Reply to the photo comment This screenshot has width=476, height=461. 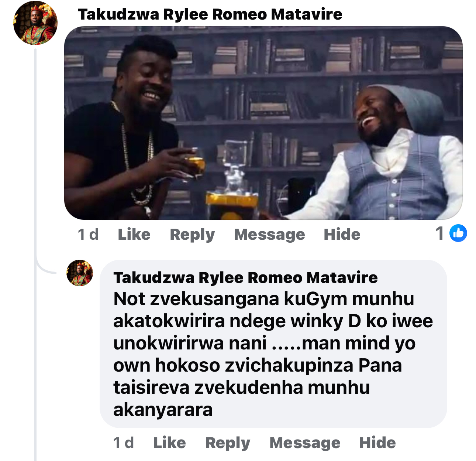192,234
